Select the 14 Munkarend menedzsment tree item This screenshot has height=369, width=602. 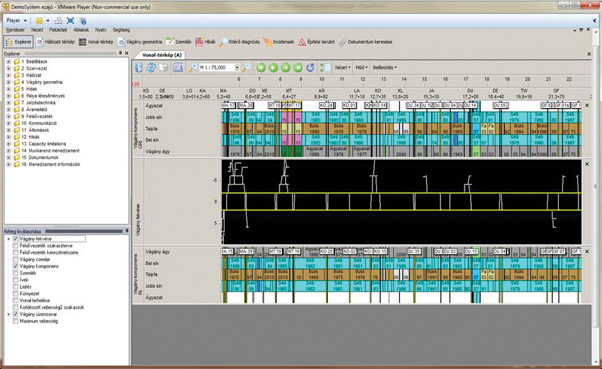(50, 151)
